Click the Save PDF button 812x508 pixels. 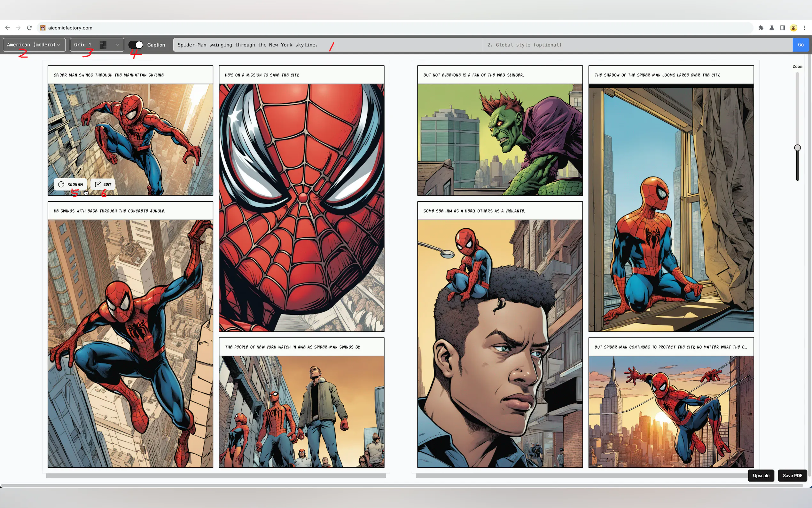(792, 475)
